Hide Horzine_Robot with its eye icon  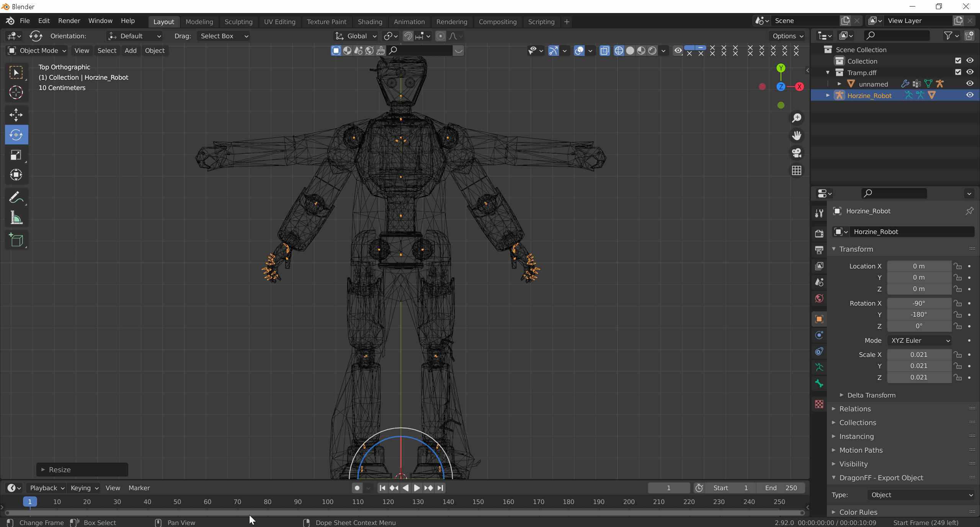click(x=970, y=95)
